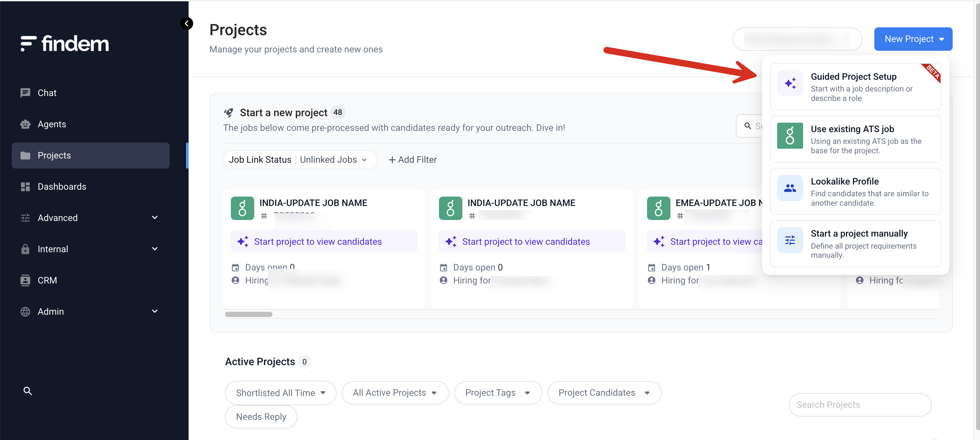
Task: Open the Unlinked Jobs filter dropdown
Action: point(334,160)
